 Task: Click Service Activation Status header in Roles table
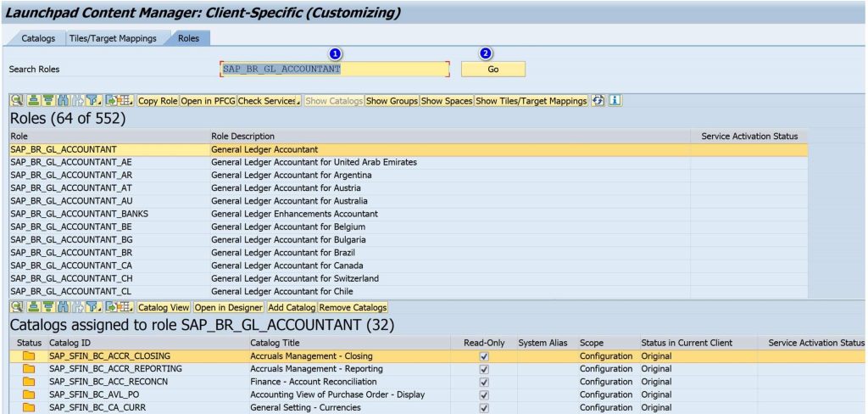click(749, 137)
